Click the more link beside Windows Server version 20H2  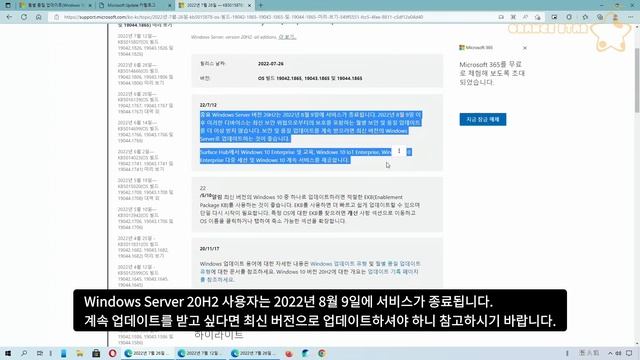pos(287,37)
